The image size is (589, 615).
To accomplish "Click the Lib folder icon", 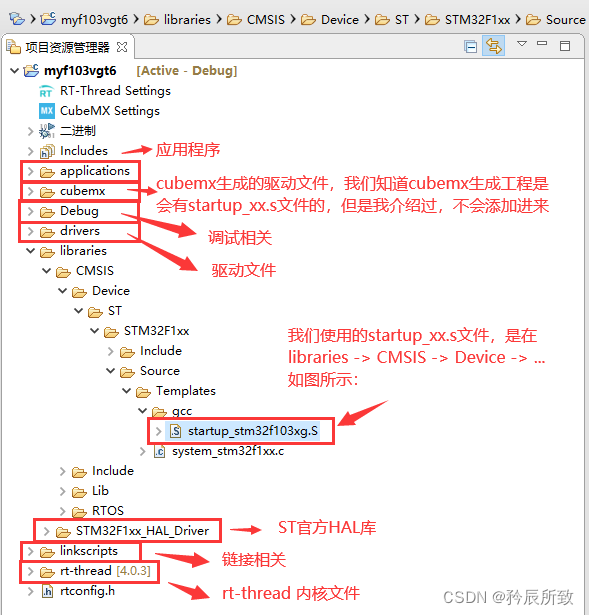I will click(79, 492).
